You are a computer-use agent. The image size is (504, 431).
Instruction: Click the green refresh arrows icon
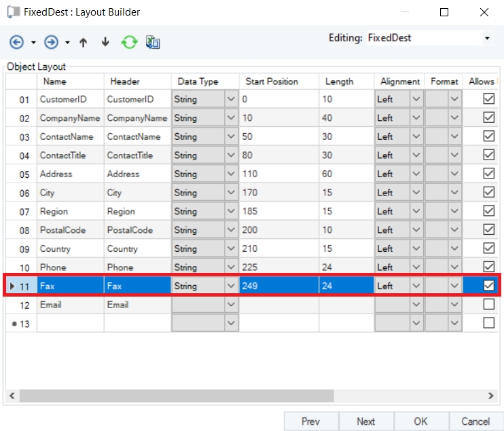coord(129,42)
